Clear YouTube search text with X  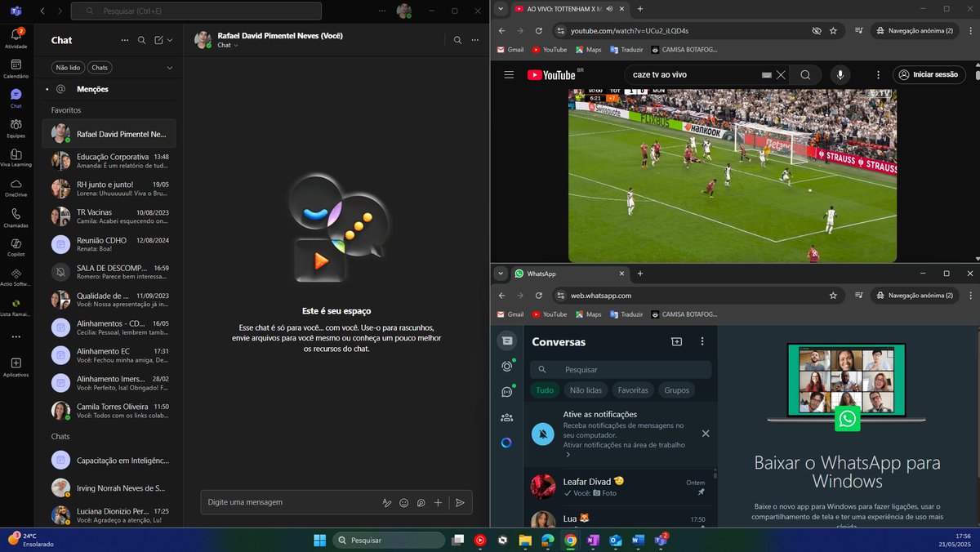click(x=781, y=74)
